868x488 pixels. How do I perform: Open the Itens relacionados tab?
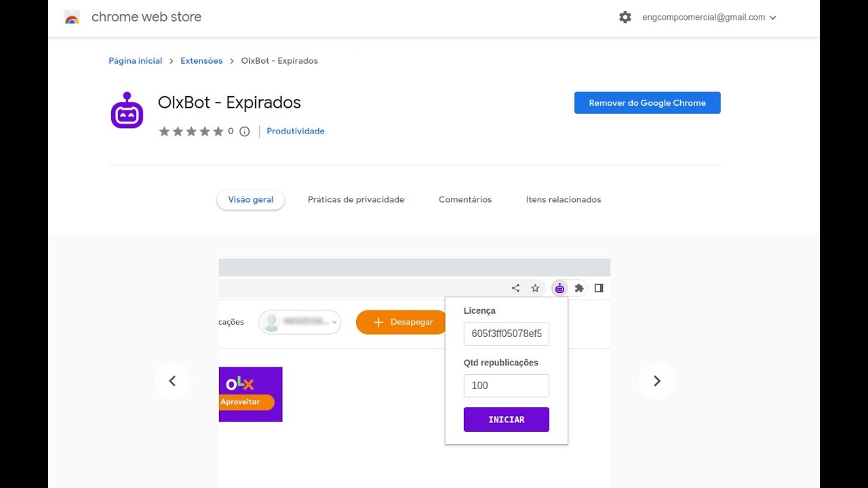pyautogui.click(x=564, y=200)
